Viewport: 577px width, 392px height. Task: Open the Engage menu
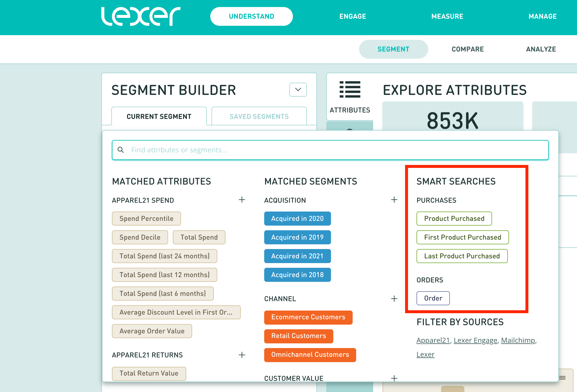pos(353,16)
